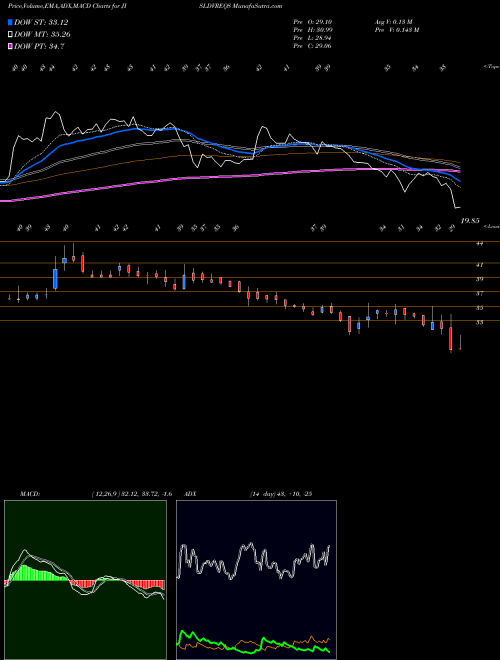Click the 19.85 price label

470,221
